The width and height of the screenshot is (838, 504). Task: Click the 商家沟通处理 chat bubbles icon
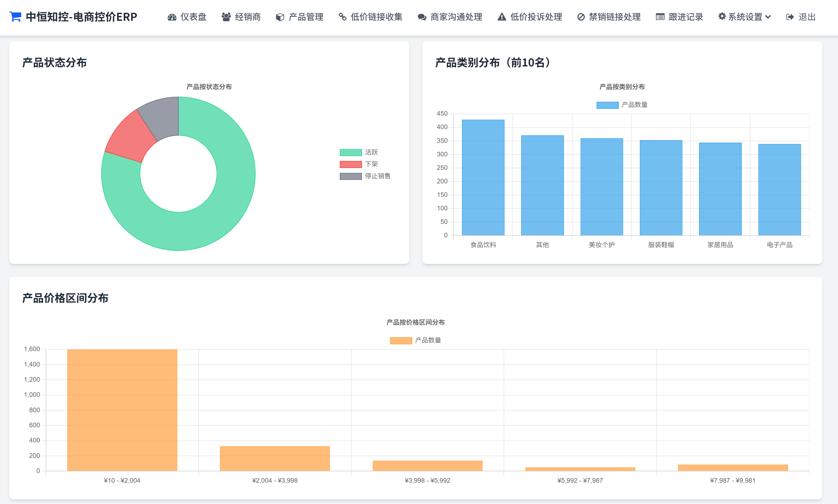coord(422,17)
